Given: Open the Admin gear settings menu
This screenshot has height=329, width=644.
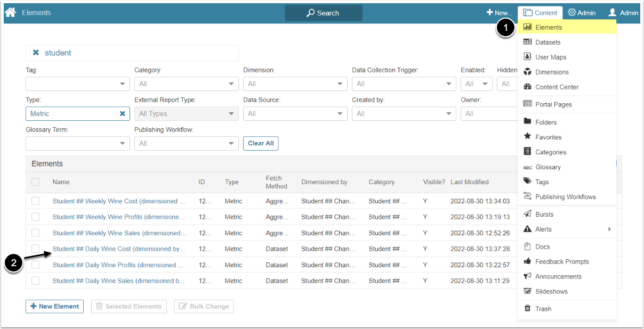Looking at the screenshot, I should (582, 13).
